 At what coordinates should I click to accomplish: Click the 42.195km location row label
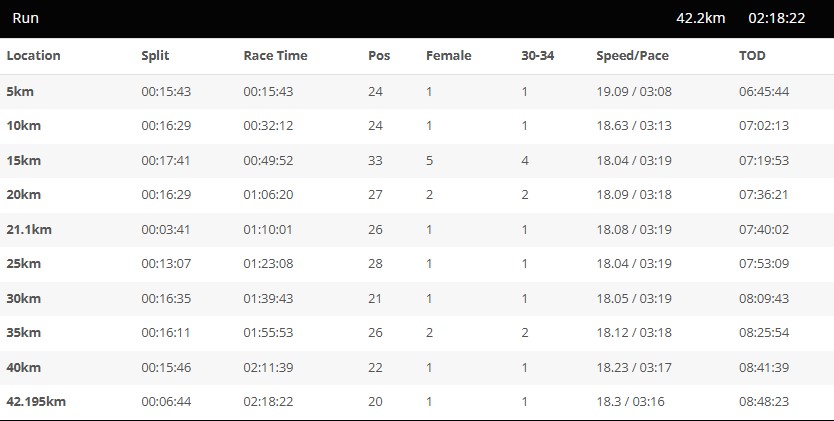point(36,401)
